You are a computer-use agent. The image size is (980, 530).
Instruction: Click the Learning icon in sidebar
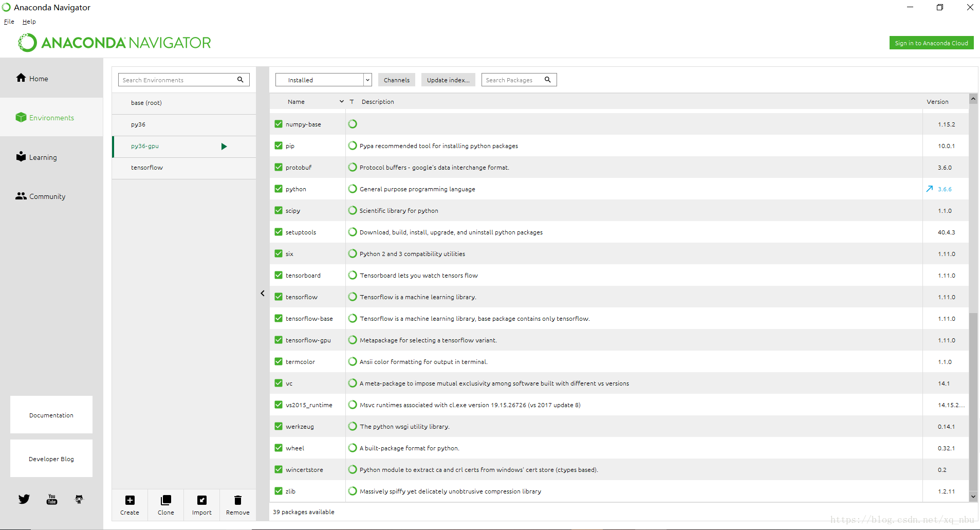[21, 156]
